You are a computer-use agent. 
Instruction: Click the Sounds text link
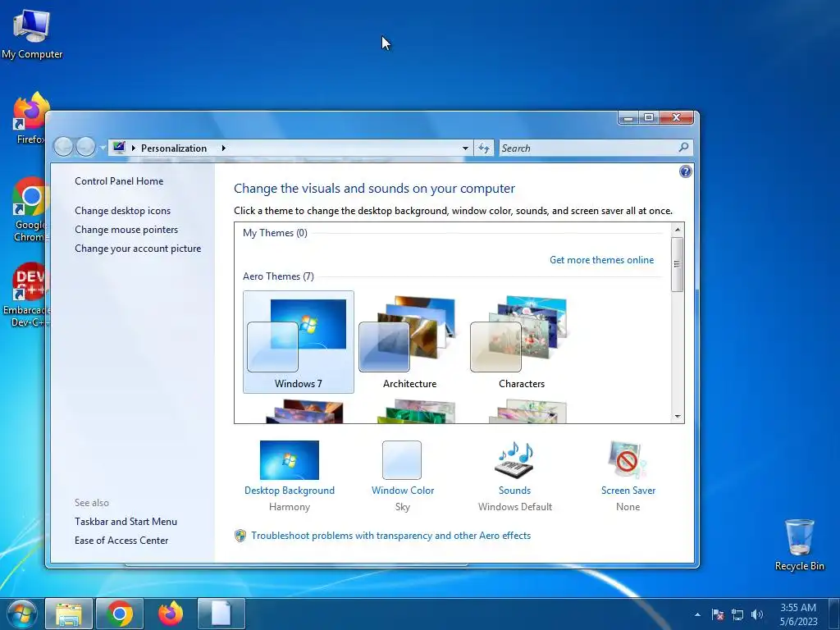515,491
